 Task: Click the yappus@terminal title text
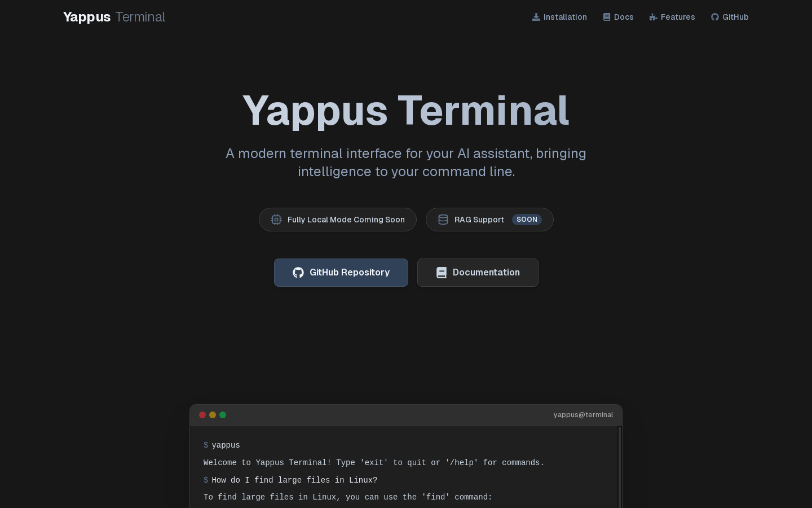[x=583, y=415]
